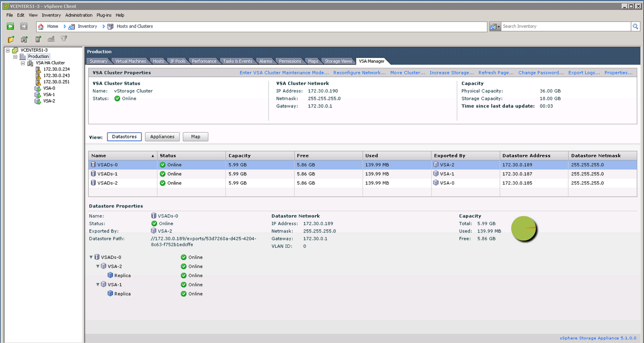
Task: Click Datastores view button
Action: tap(124, 137)
